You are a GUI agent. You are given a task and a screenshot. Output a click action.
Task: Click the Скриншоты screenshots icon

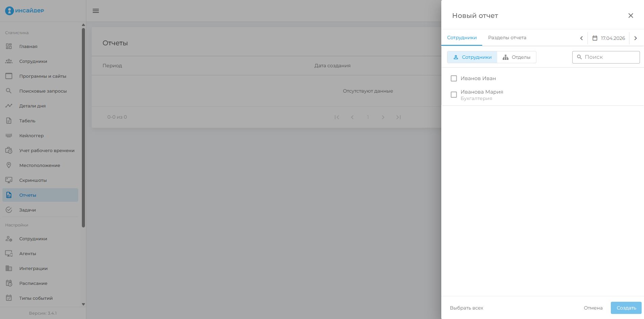9,180
